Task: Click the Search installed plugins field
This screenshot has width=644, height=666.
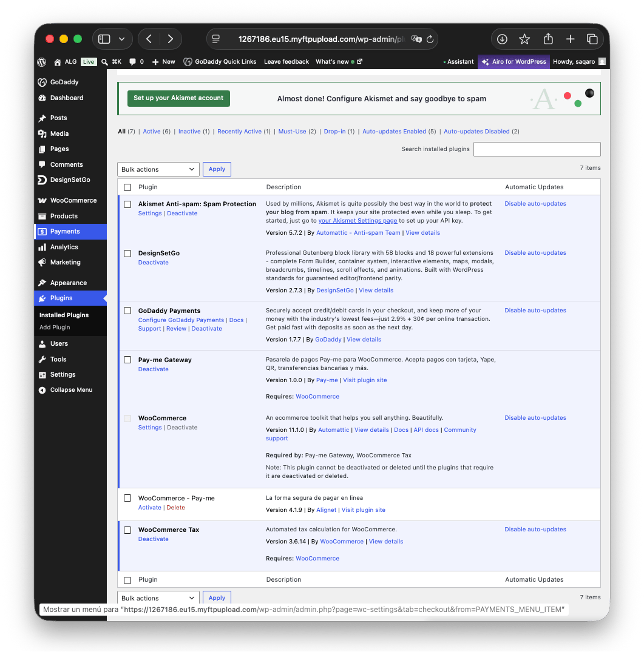Action: point(537,149)
